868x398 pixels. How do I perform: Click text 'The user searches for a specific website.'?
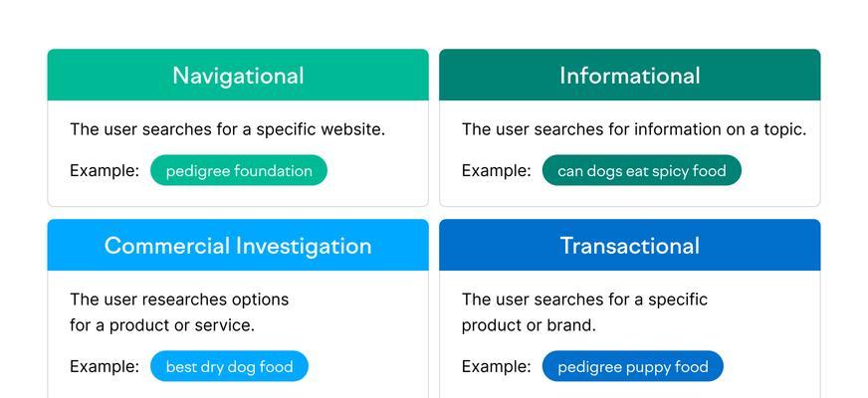pos(228,129)
